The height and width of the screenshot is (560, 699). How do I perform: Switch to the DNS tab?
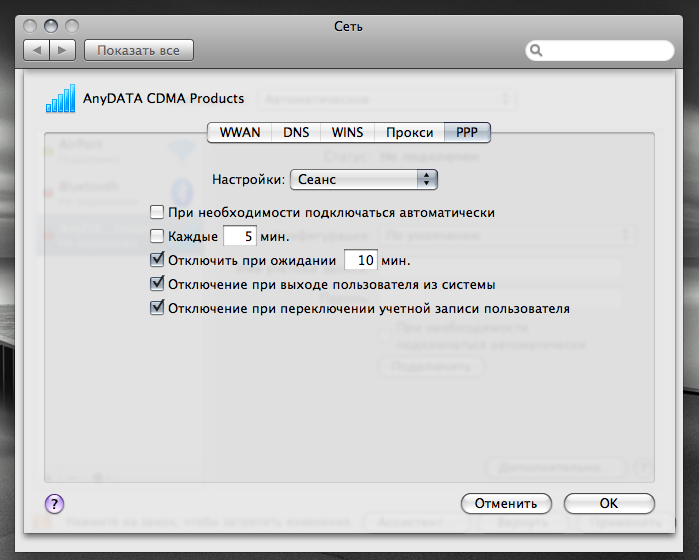pyautogui.click(x=296, y=132)
